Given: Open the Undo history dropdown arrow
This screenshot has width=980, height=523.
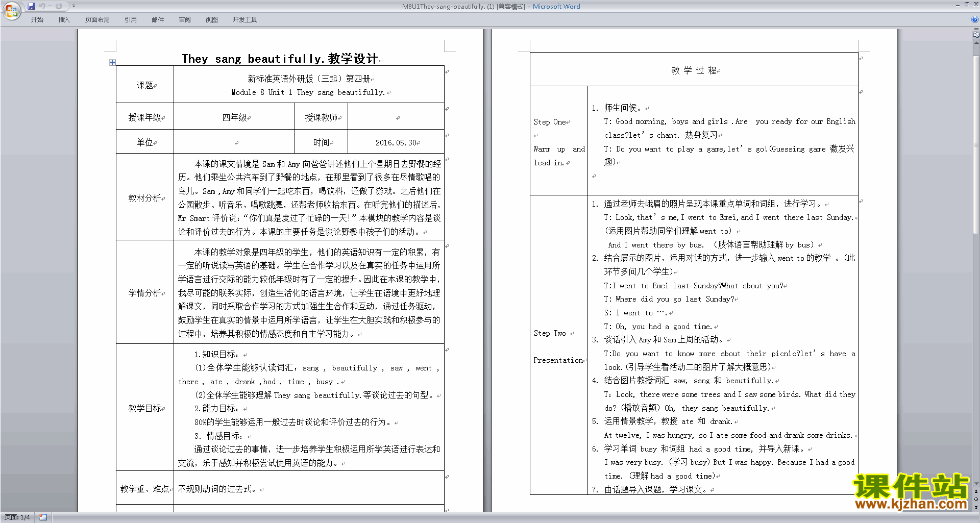Looking at the screenshot, I should click(x=50, y=6).
